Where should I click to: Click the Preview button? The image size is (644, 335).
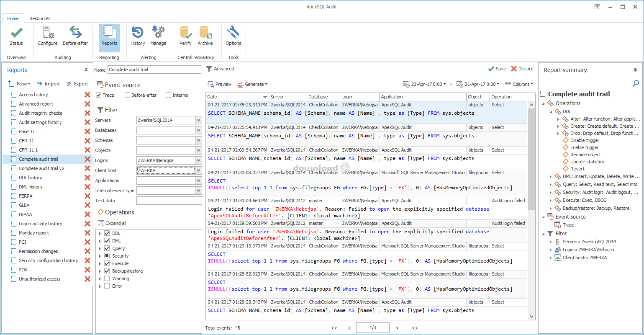220,84
